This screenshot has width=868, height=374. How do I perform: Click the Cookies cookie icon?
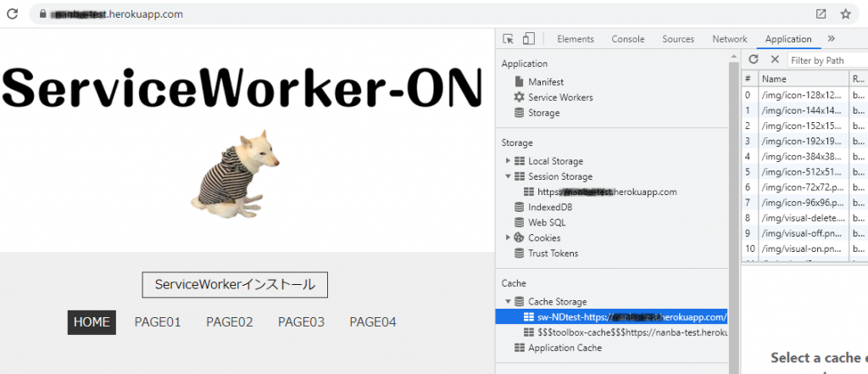(519, 237)
